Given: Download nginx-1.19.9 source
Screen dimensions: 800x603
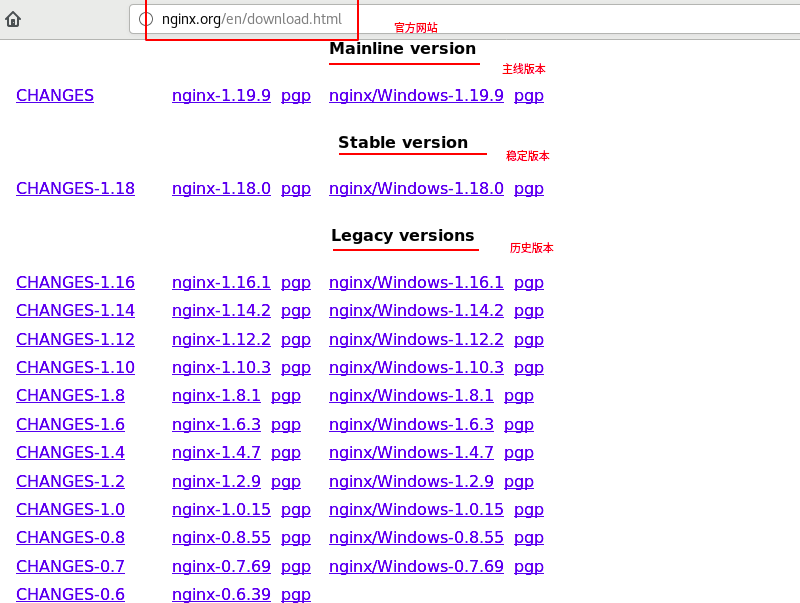Looking at the screenshot, I should [221, 95].
